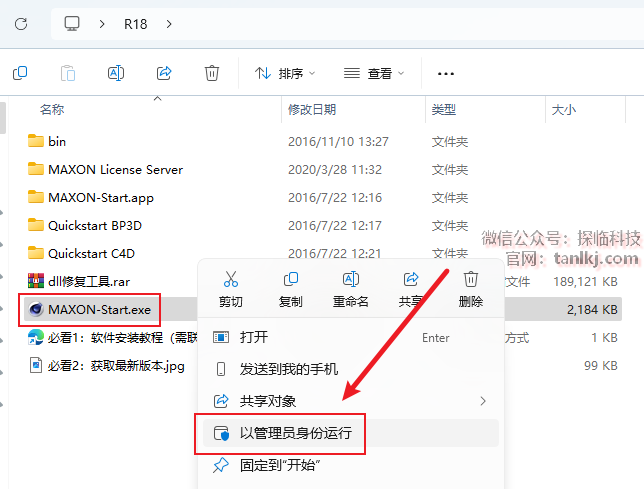Open the 共享对象 submenu entry

pyautogui.click(x=351, y=401)
